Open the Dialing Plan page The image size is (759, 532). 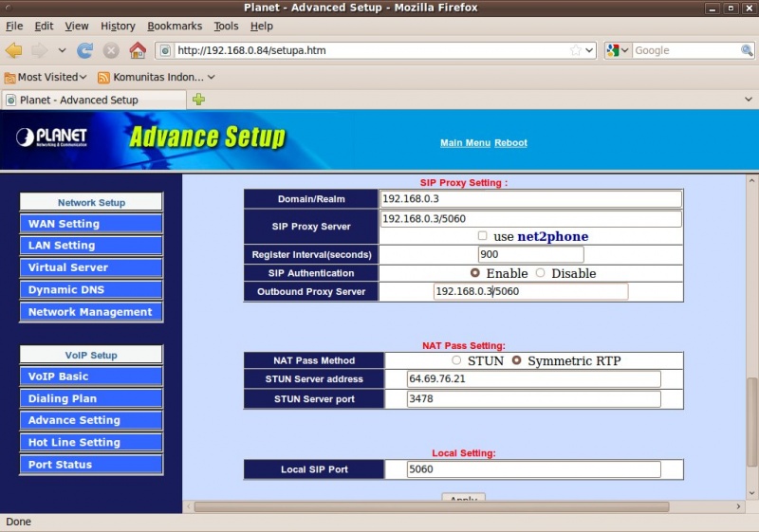click(x=91, y=398)
